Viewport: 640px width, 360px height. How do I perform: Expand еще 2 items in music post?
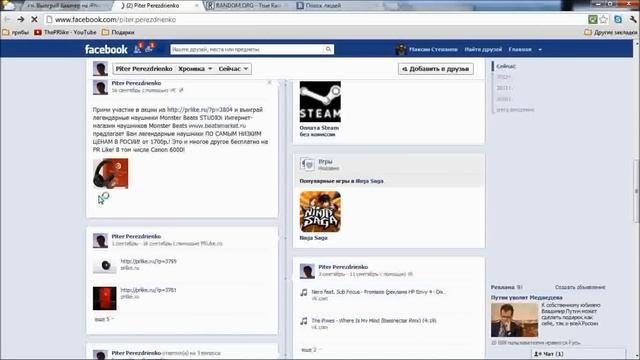pyautogui.click(x=311, y=350)
